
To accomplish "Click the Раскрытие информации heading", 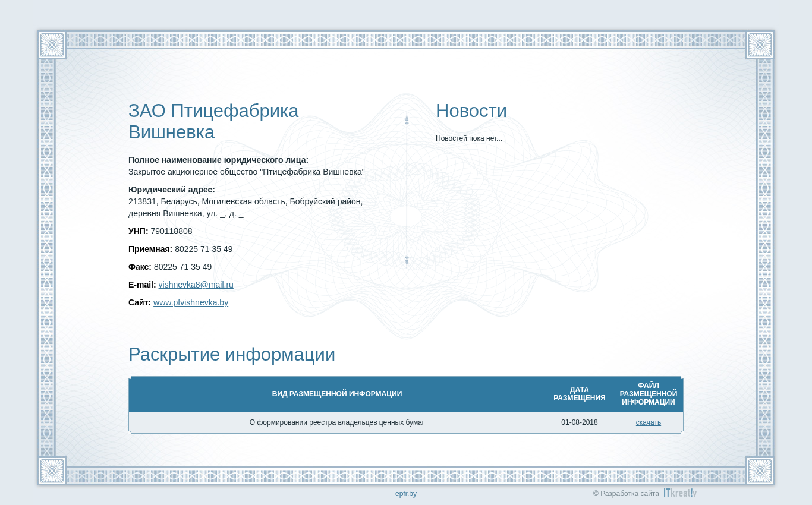I will [232, 355].
